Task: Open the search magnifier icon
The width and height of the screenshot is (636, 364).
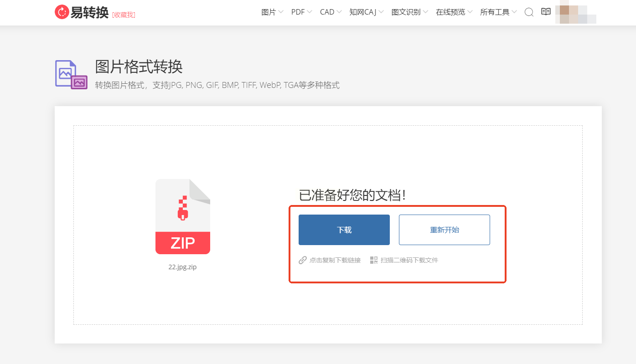Action: tap(529, 12)
